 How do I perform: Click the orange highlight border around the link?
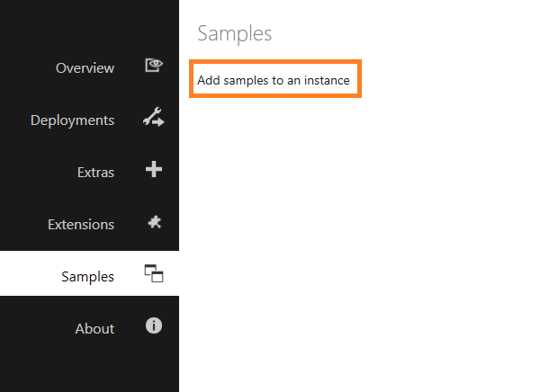[x=275, y=62]
